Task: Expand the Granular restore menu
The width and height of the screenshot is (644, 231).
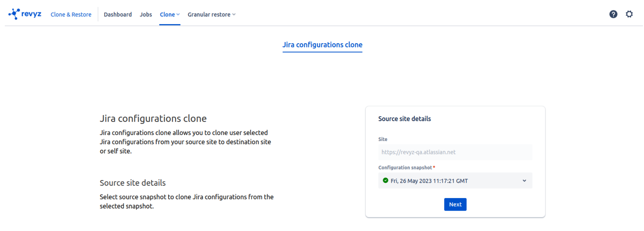Action: [209, 14]
